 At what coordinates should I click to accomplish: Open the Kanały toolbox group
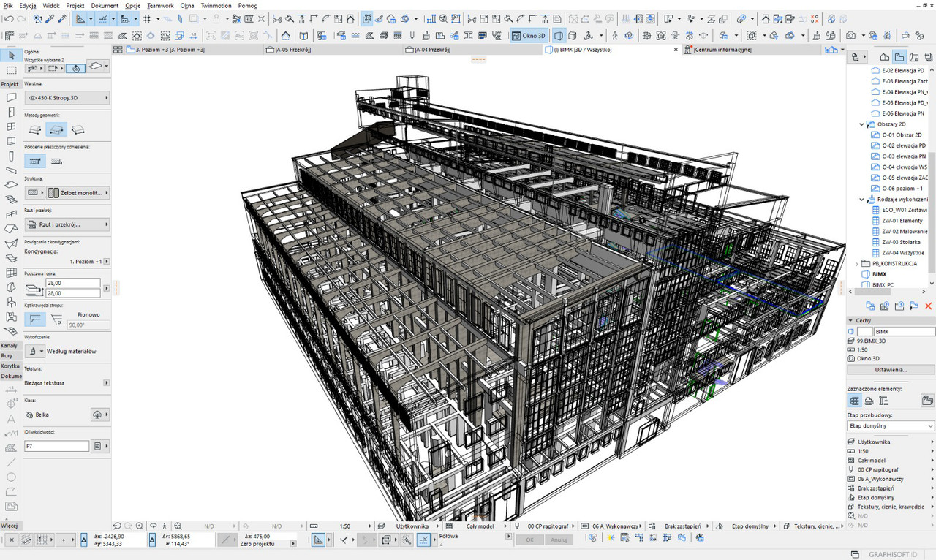[10, 345]
